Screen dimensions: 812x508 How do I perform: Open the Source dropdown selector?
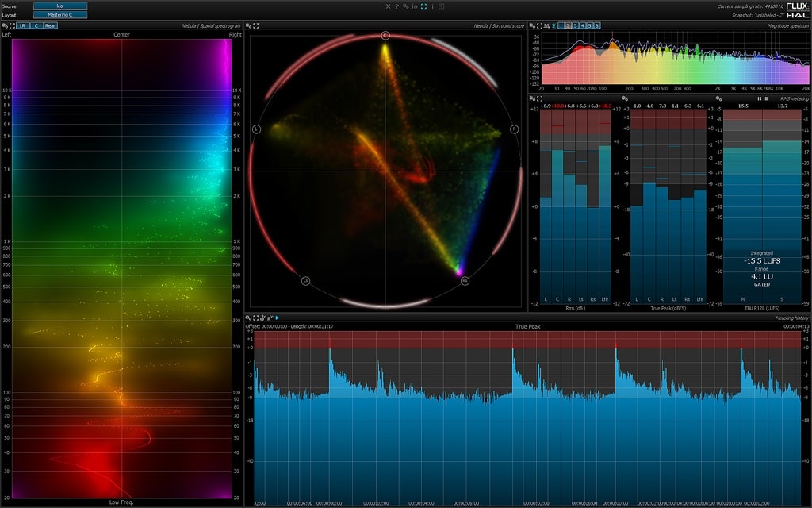click(x=60, y=6)
